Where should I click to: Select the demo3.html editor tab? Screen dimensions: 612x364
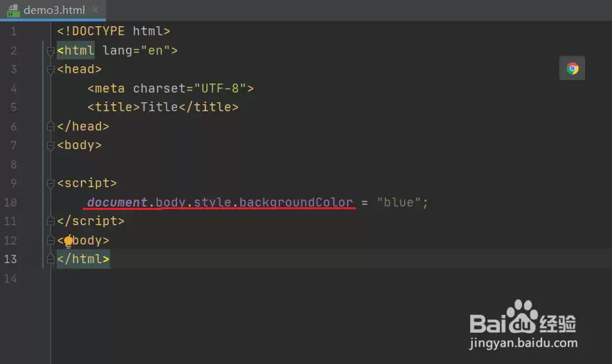pos(53,10)
